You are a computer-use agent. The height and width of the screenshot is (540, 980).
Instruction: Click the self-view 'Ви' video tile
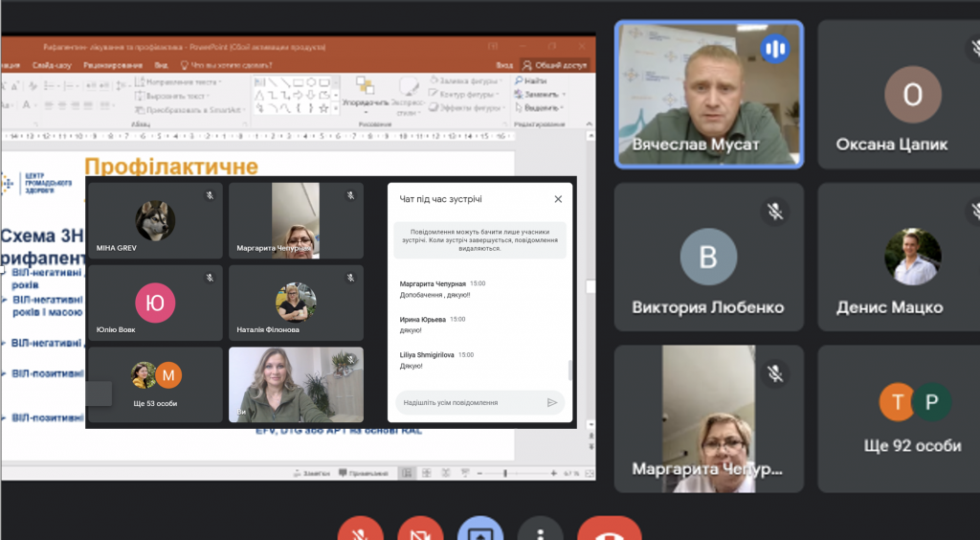(x=296, y=384)
